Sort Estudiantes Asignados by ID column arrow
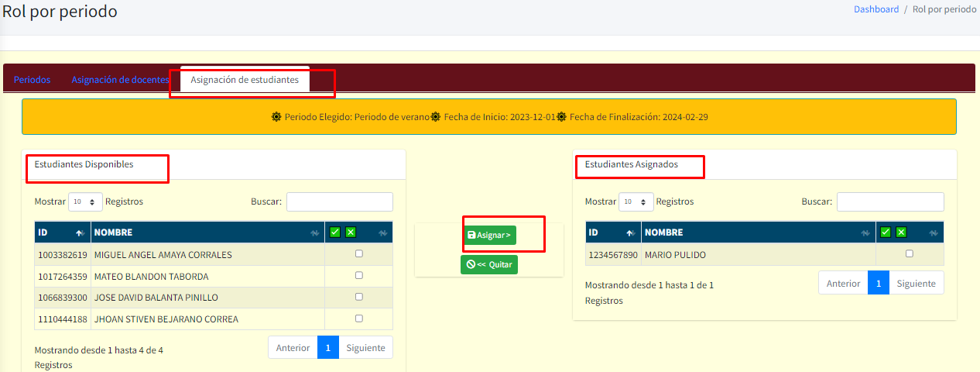 (630, 233)
